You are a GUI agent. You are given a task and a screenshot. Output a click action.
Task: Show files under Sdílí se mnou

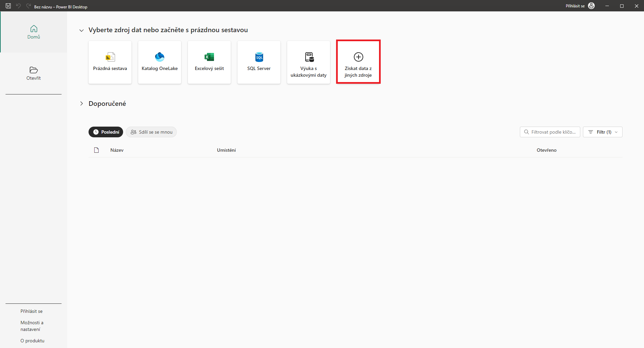coord(151,132)
